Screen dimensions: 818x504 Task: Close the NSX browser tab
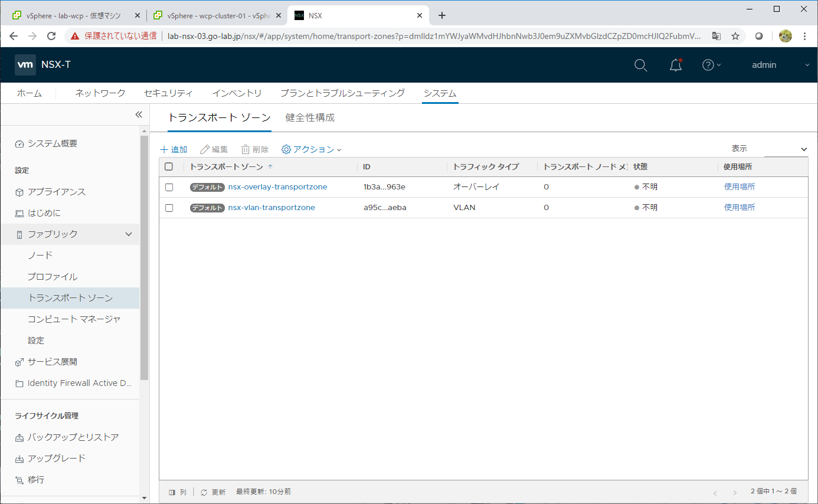(420, 15)
